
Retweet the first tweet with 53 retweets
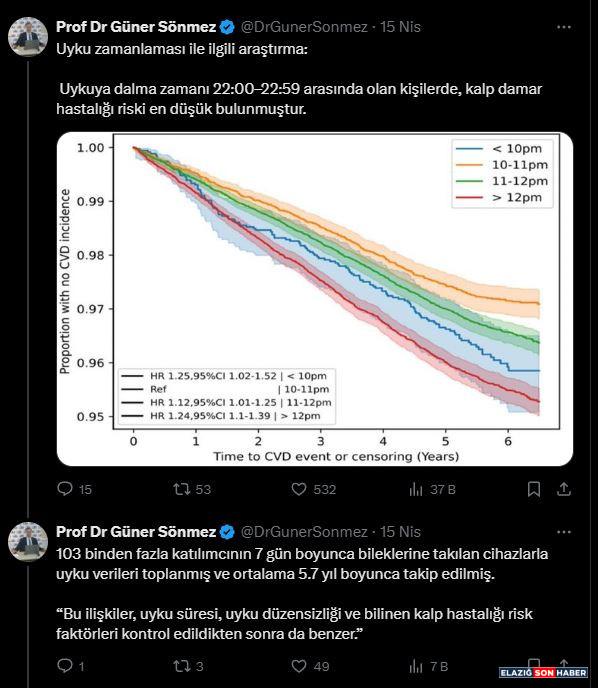pyautogui.click(x=181, y=489)
